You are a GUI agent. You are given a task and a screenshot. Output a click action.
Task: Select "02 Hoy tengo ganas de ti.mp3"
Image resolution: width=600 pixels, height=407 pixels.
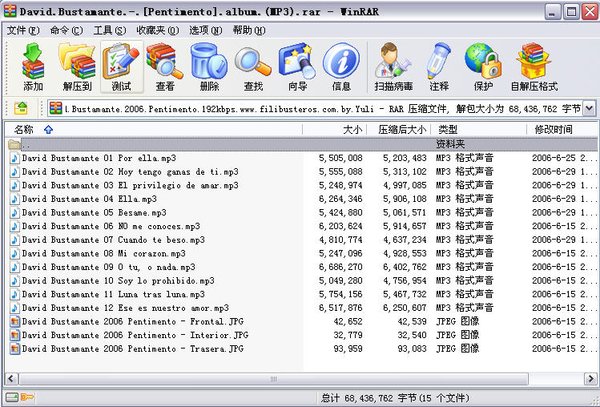pos(130,172)
